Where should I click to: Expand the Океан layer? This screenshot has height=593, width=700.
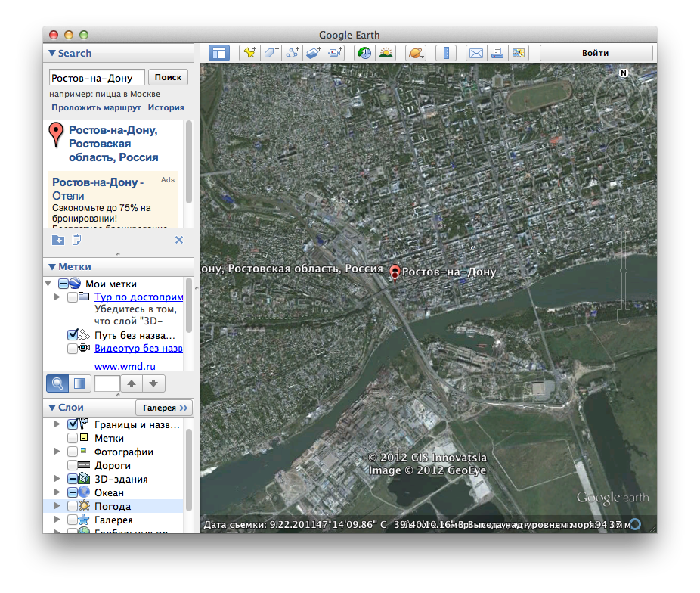point(57,492)
